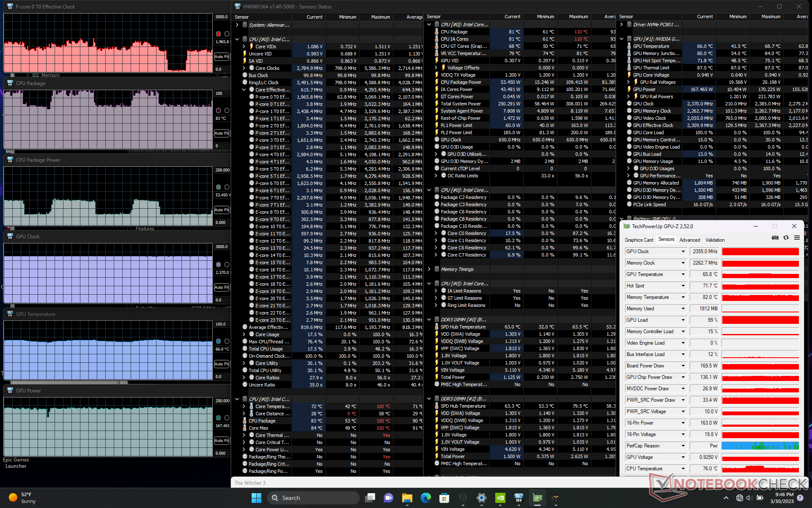Toggle the checkbox in GPU Power graph
The height and width of the screenshot is (508, 812).
pos(227,418)
